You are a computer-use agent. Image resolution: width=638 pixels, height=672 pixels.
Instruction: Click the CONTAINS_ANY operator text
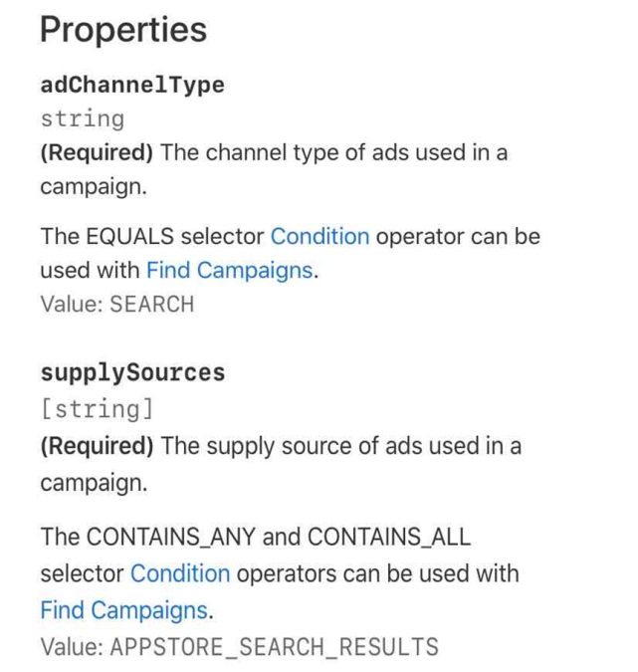[x=171, y=537]
